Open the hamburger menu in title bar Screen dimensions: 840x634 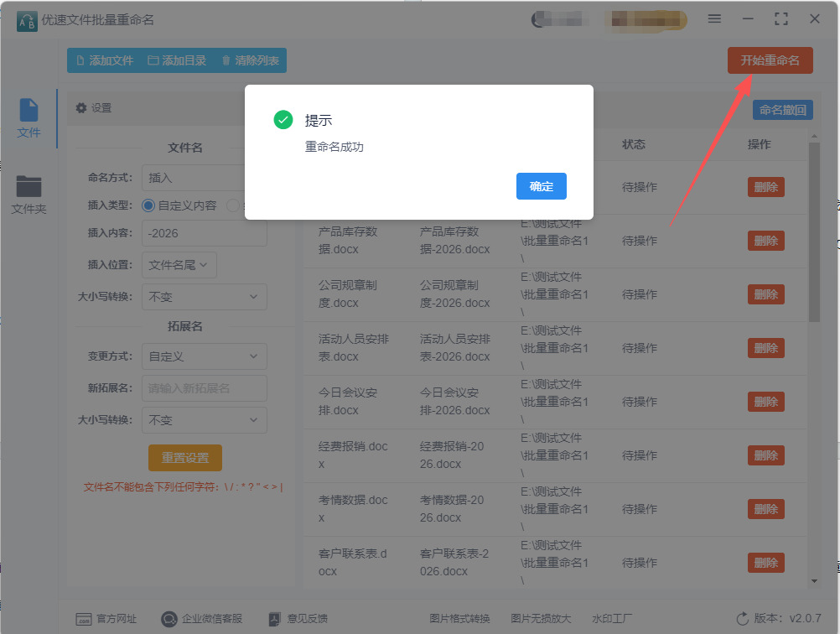(x=714, y=18)
